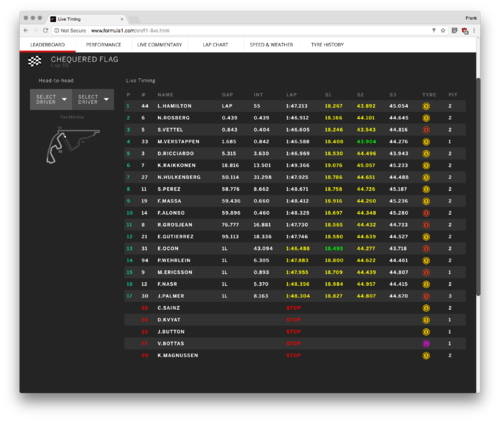The image size is (500, 421).
Task: Click R.Grosjean's red tyre icon
Action: [426, 225]
